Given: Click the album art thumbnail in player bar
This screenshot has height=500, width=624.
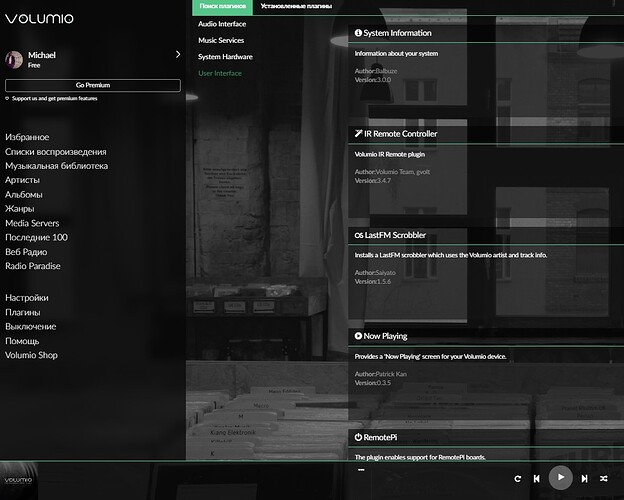Looking at the screenshot, I should (x=19, y=481).
